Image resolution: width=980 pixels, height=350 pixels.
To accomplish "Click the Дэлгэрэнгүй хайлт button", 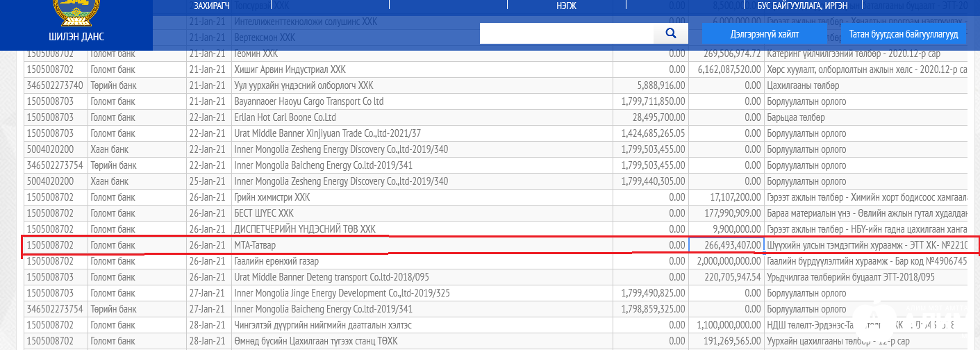I will (764, 33).
